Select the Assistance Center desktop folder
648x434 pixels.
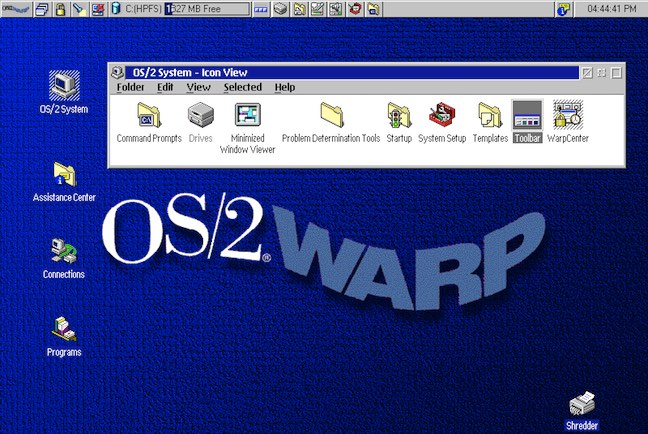pyautogui.click(x=64, y=181)
